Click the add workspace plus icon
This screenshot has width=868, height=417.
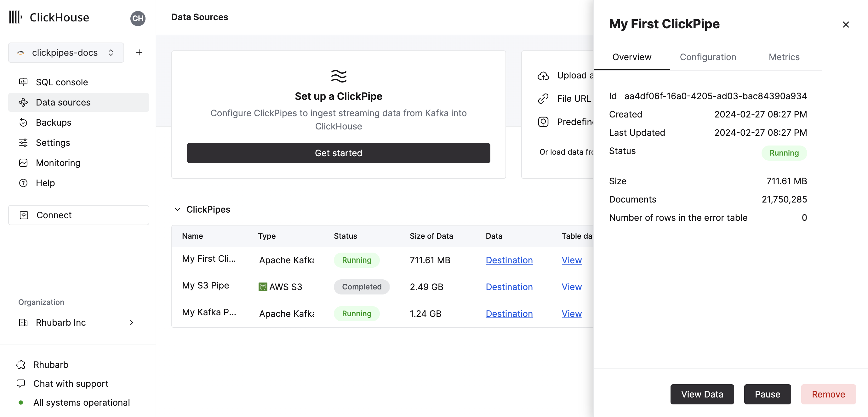click(x=139, y=53)
